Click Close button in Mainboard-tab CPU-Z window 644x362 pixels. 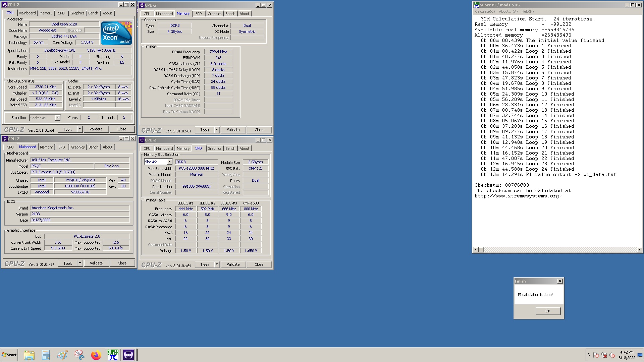pyautogui.click(x=122, y=263)
